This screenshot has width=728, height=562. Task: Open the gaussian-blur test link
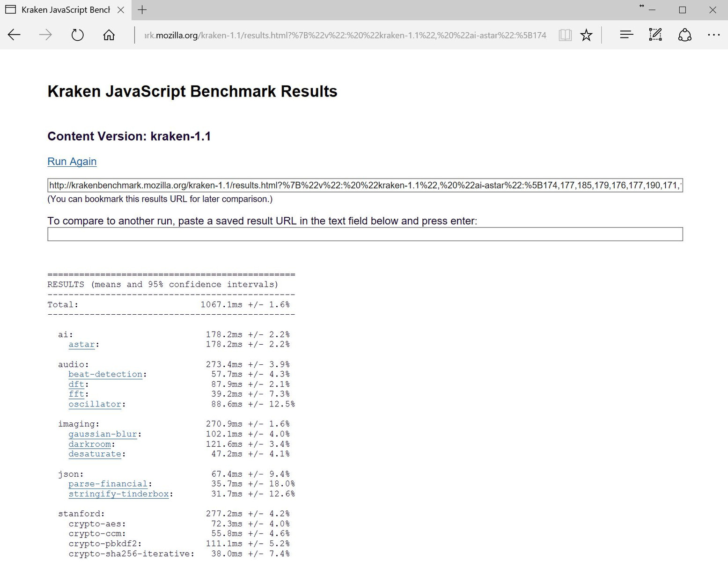click(x=103, y=434)
